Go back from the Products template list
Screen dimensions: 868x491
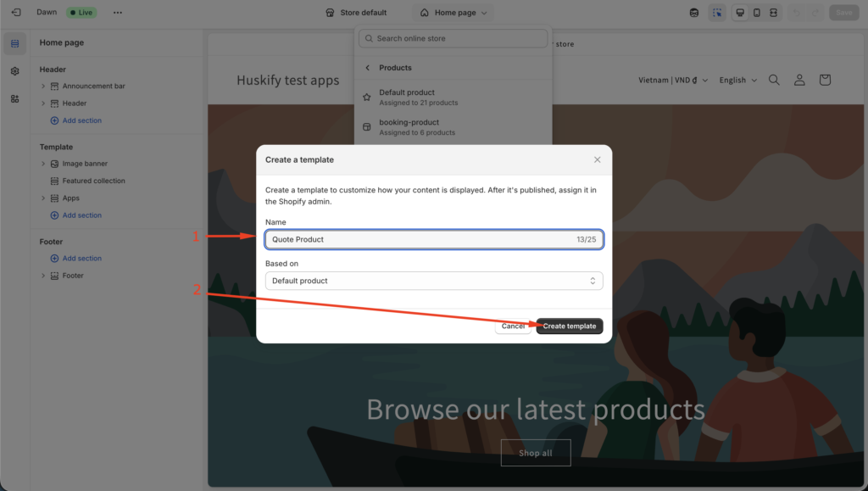pos(367,68)
